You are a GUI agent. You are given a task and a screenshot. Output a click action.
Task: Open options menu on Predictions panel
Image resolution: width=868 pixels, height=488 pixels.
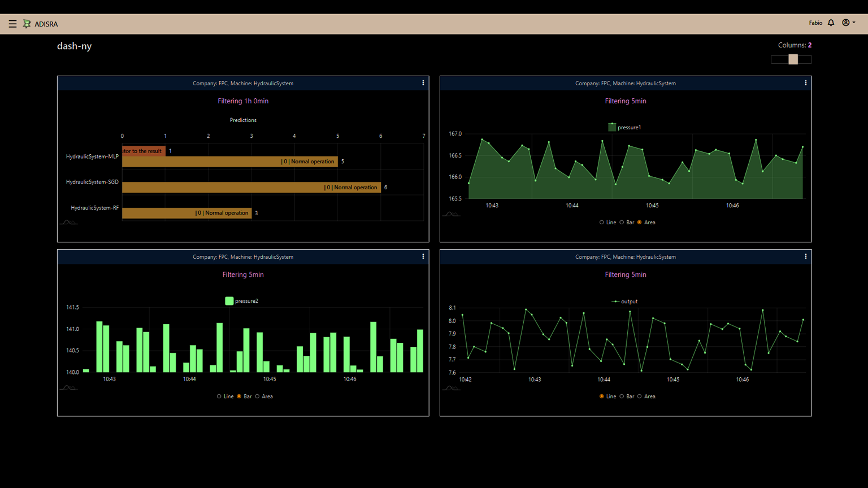click(x=423, y=83)
